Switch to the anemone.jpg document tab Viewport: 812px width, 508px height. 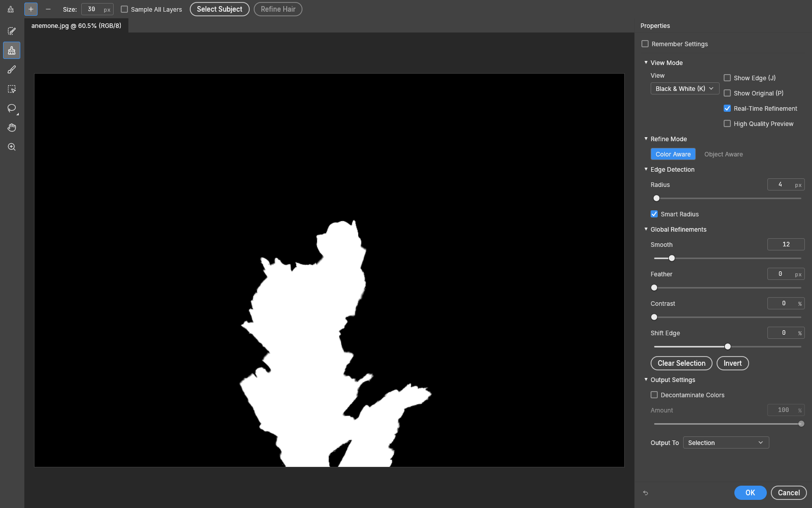click(76, 25)
